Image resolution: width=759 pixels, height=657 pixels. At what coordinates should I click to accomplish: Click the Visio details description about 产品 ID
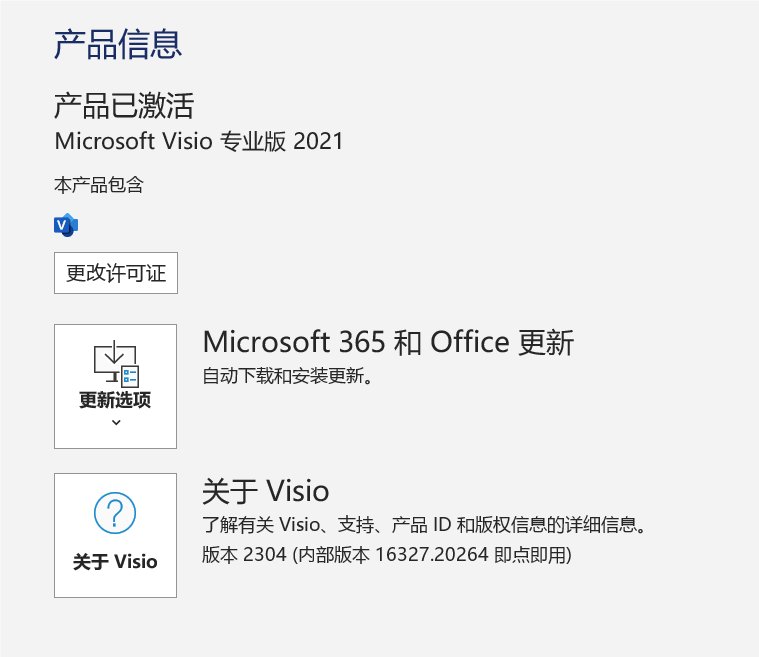tap(424, 524)
